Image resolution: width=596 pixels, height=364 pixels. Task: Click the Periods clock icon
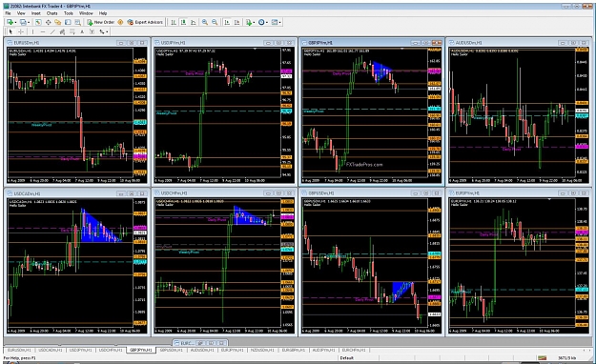(261, 22)
